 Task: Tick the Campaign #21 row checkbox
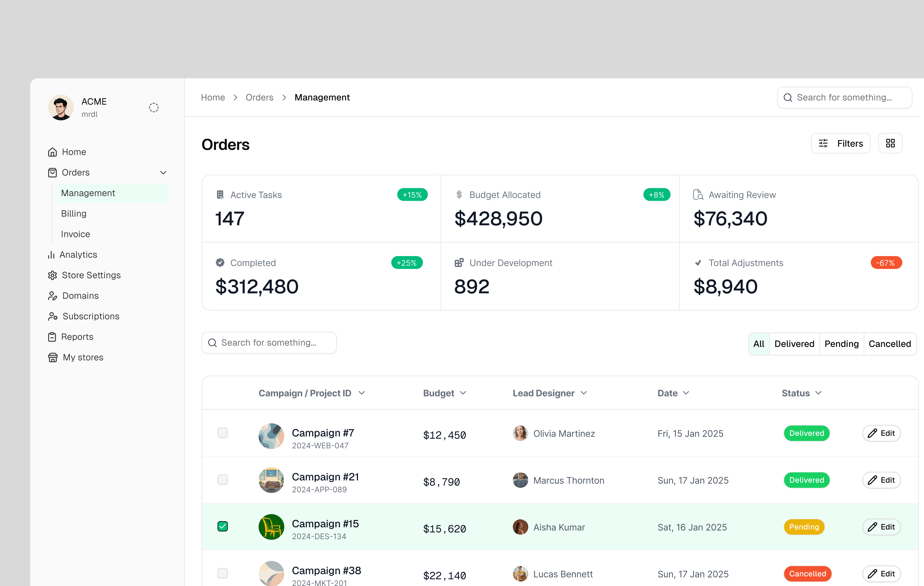pyautogui.click(x=223, y=479)
